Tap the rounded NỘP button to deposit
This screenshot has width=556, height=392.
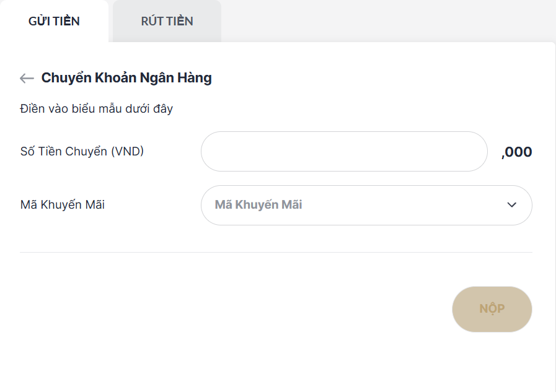[x=492, y=309]
